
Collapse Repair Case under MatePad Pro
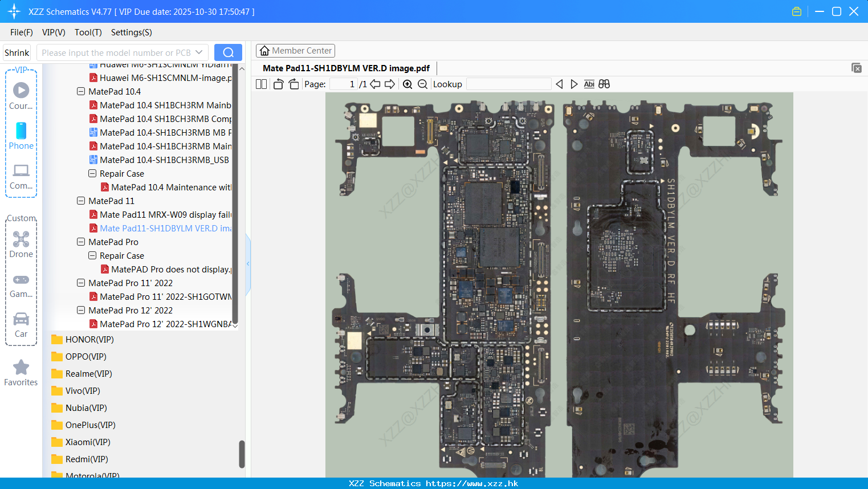92,255
